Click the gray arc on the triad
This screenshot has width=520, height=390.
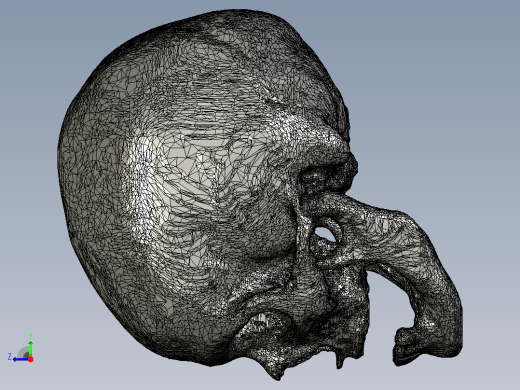pyautogui.click(x=23, y=352)
